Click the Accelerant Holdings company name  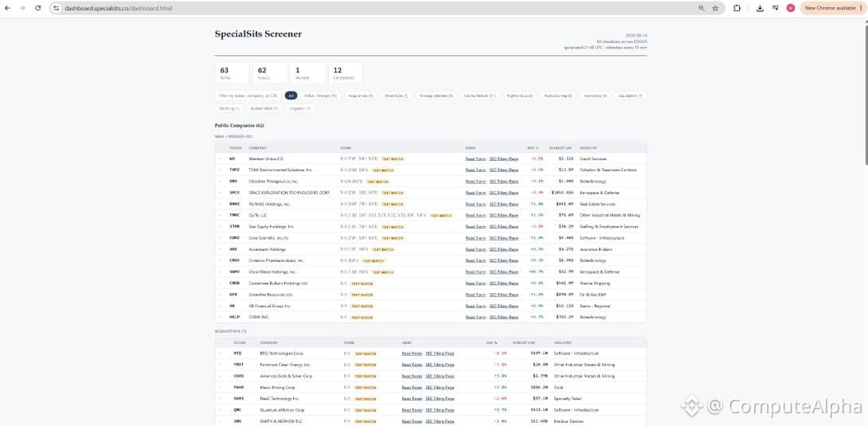pos(268,249)
